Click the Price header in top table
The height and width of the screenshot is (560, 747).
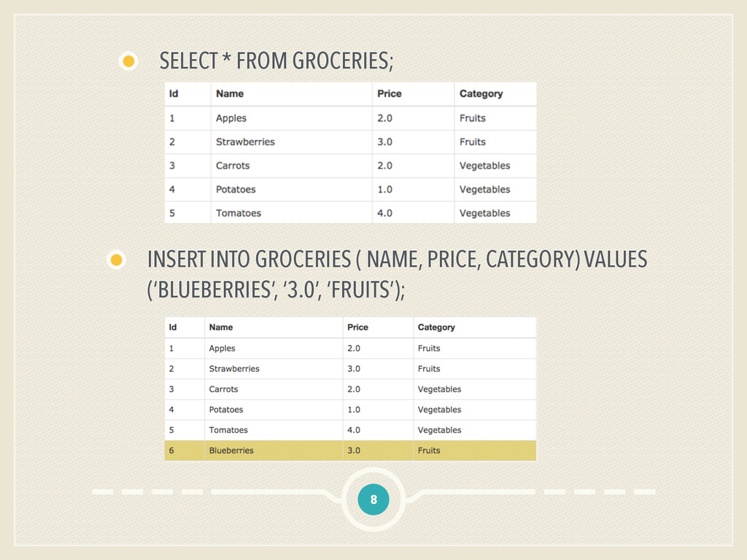[x=390, y=94]
